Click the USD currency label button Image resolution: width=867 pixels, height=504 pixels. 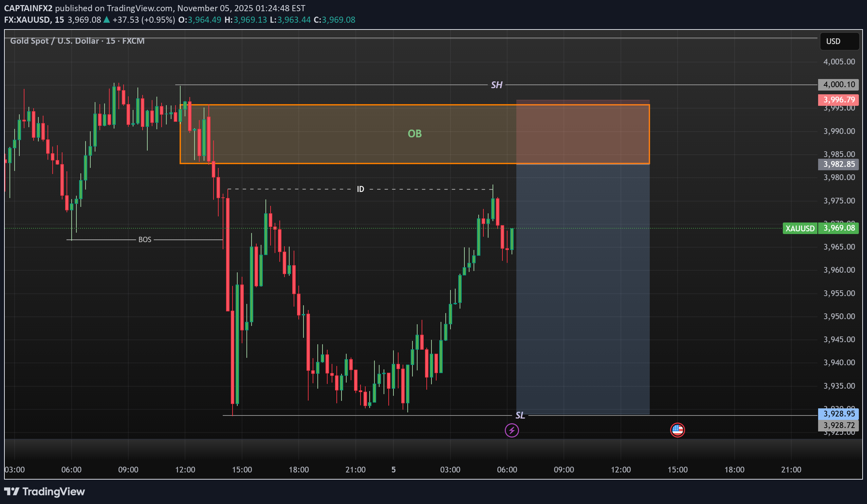pyautogui.click(x=839, y=41)
